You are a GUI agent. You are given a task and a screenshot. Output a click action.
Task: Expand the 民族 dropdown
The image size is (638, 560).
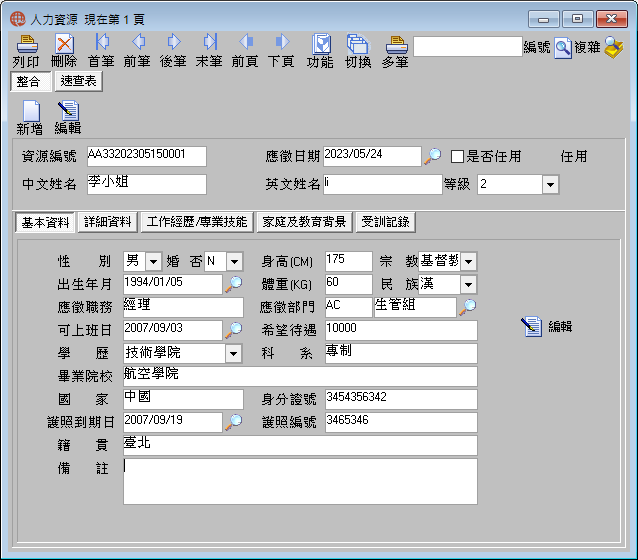click(x=468, y=284)
